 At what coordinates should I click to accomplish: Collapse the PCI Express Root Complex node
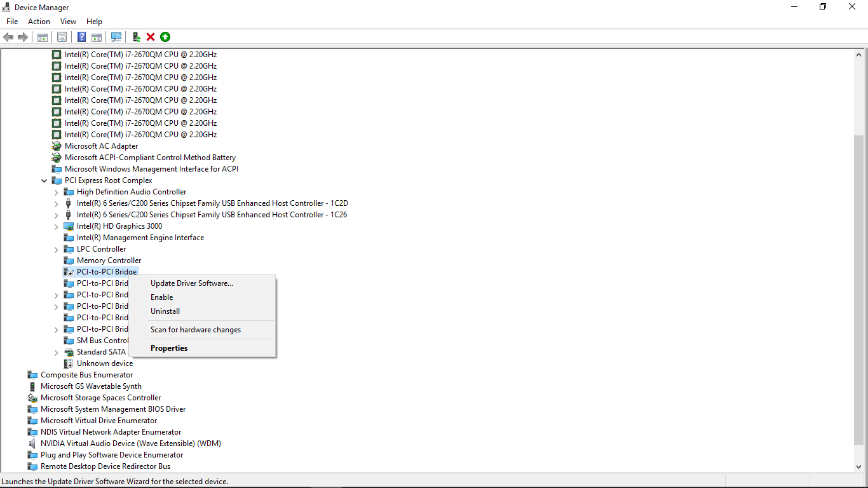(x=44, y=180)
